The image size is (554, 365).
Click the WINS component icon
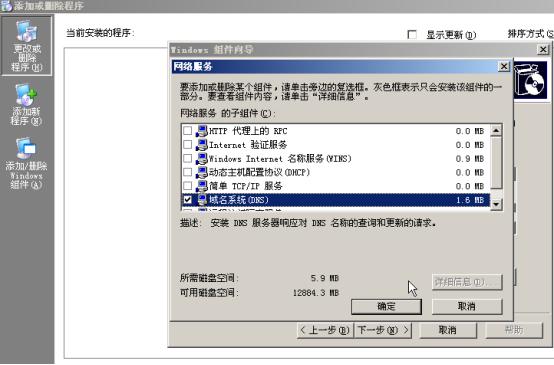202,159
